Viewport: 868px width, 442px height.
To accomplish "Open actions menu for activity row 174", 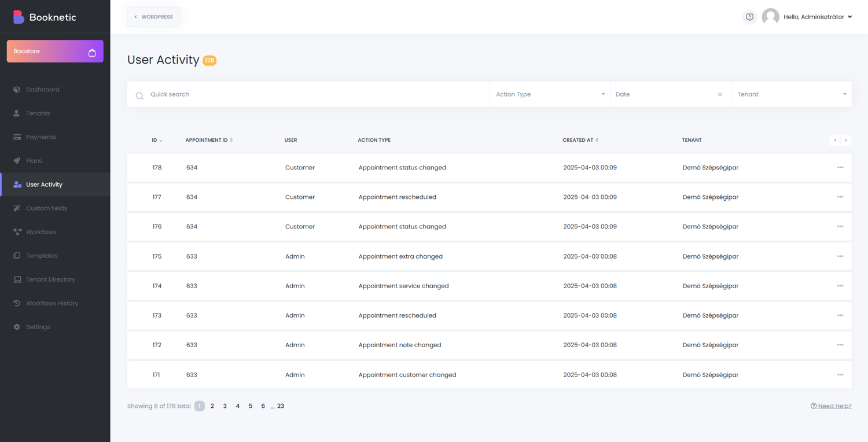I will (840, 286).
